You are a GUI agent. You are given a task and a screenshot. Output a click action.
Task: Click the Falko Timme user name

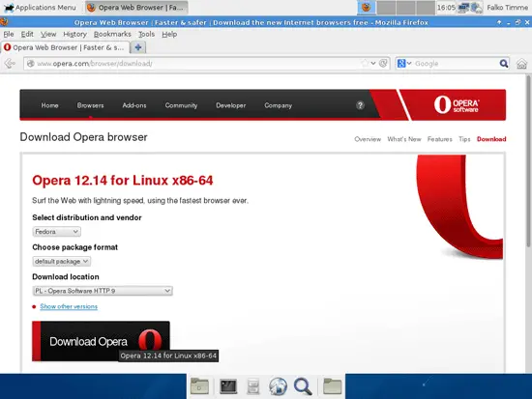[x=507, y=7]
